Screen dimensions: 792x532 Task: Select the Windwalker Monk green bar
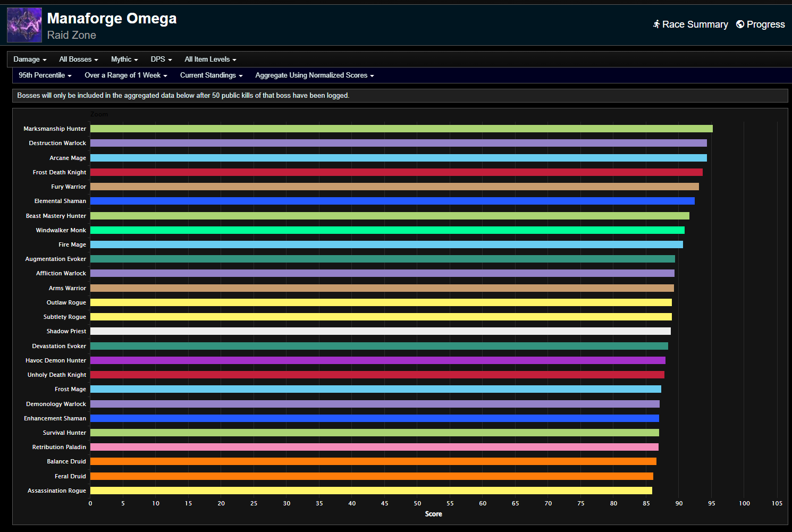click(x=387, y=230)
